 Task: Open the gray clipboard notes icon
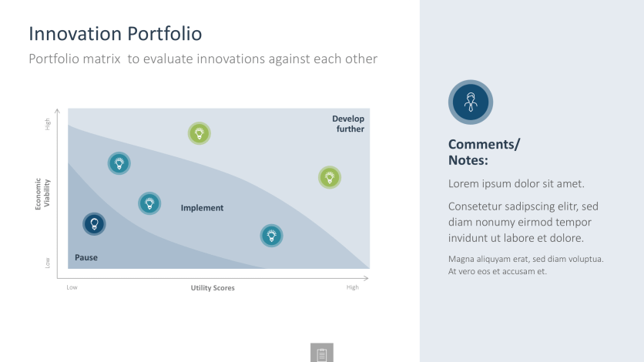(322, 353)
